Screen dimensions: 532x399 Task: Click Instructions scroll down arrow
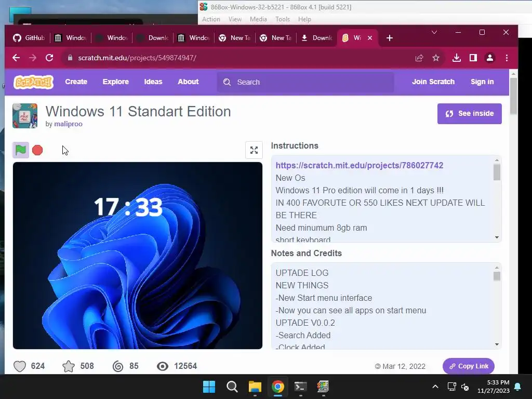(x=497, y=237)
